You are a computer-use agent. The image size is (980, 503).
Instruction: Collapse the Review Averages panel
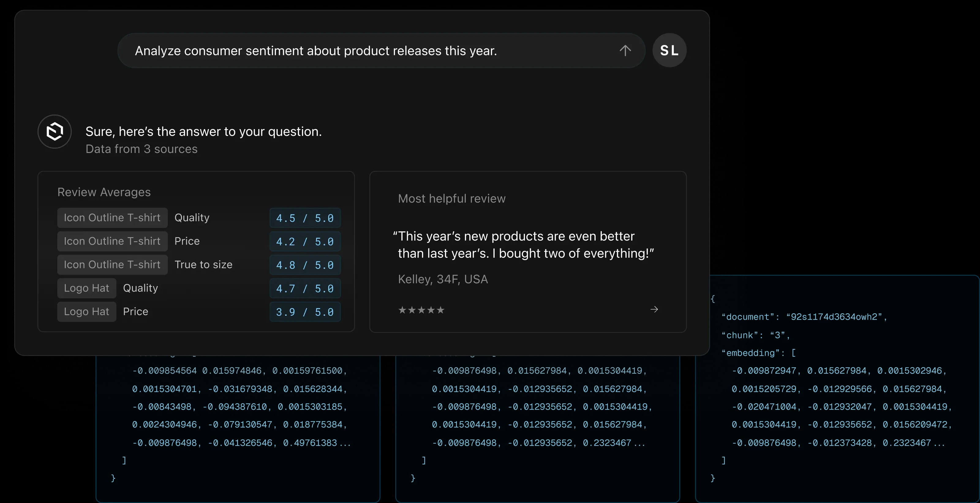(104, 192)
